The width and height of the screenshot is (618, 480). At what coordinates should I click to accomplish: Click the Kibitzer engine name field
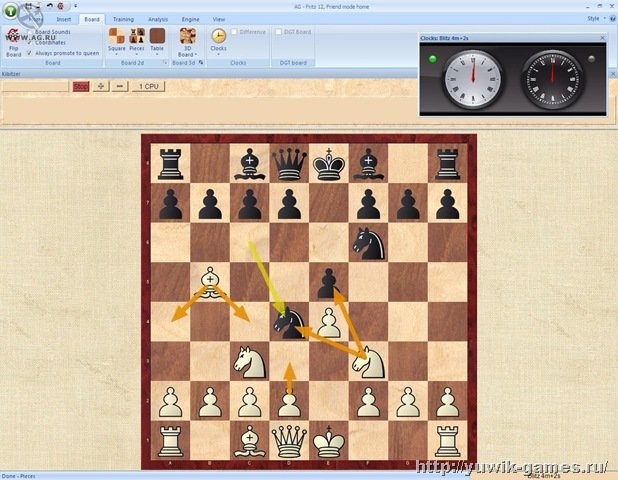click(x=35, y=86)
